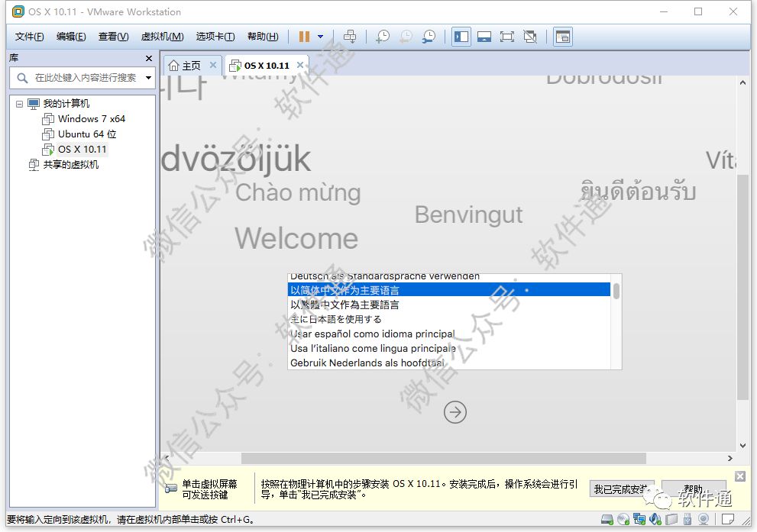757x532 pixels.
Task: Click the hard disk status bar icon
Action: 607,520
